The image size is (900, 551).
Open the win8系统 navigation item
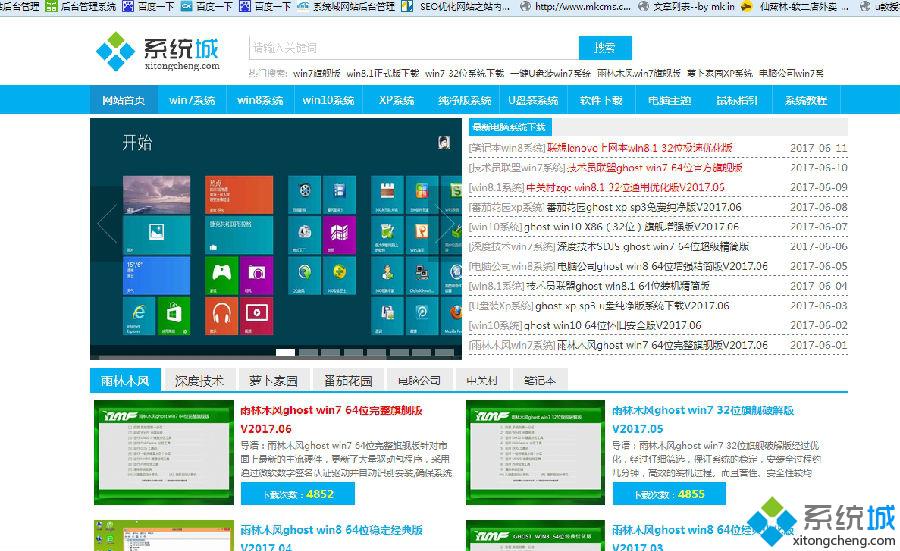click(x=260, y=100)
